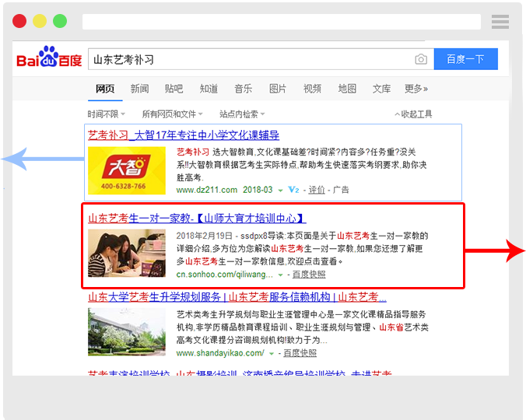Screen dimensions: 526x420
Task: Switch to the 图片 tab
Action: coord(278,89)
